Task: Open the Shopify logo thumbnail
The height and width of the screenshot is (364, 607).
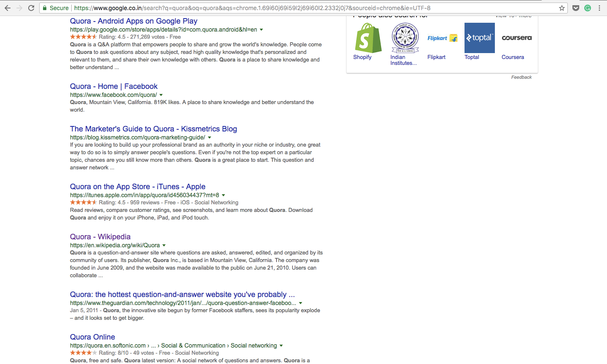Action: coord(368,38)
